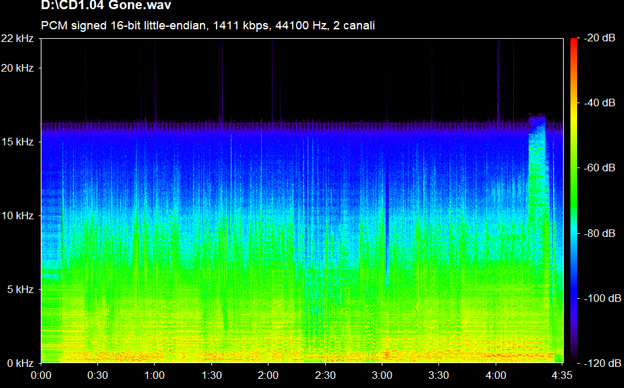This screenshot has width=624, height=388.
Task: Click the 0:30 mark on the time axis
Action: pos(98,375)
